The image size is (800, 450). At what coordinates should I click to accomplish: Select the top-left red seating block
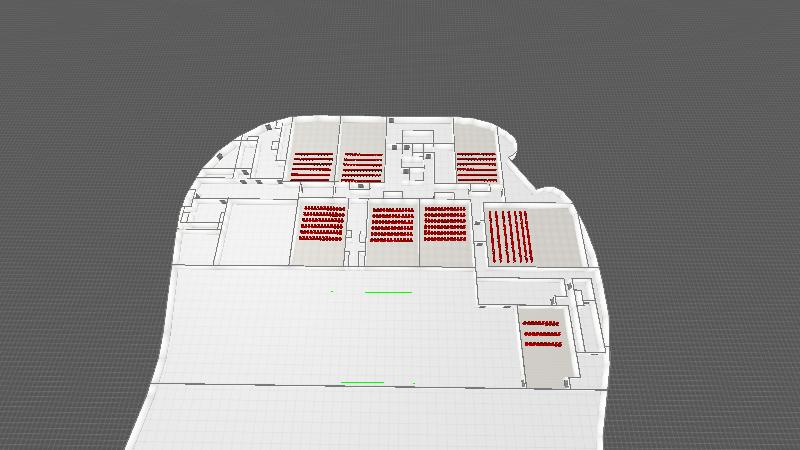[312, 165]
